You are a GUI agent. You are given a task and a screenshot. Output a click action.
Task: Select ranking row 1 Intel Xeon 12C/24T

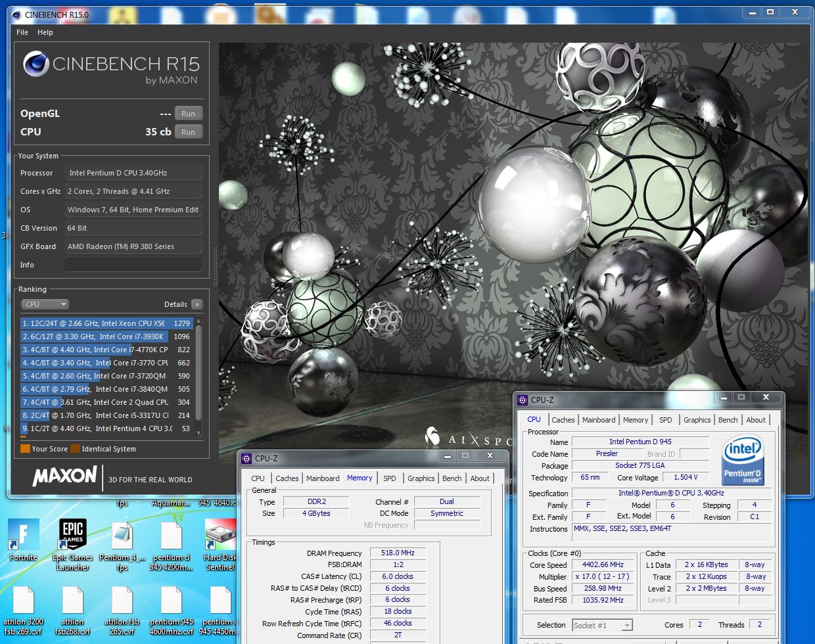[106, 323]
